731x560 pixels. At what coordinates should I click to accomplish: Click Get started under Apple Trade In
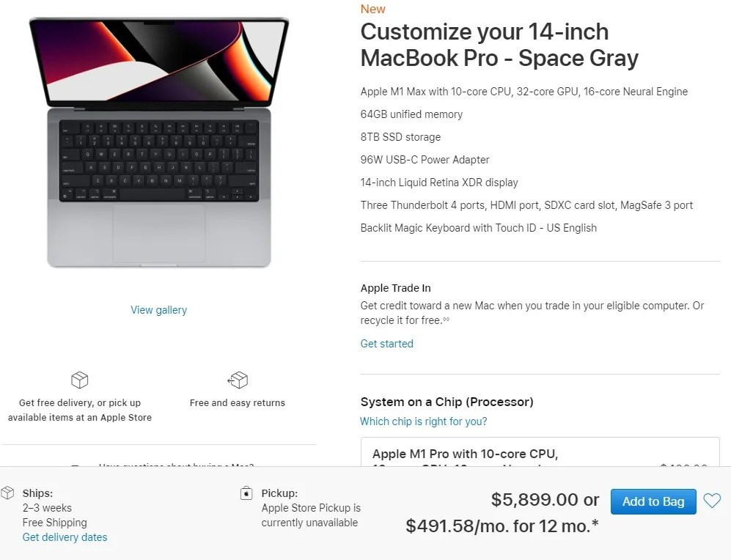(386, 343)
